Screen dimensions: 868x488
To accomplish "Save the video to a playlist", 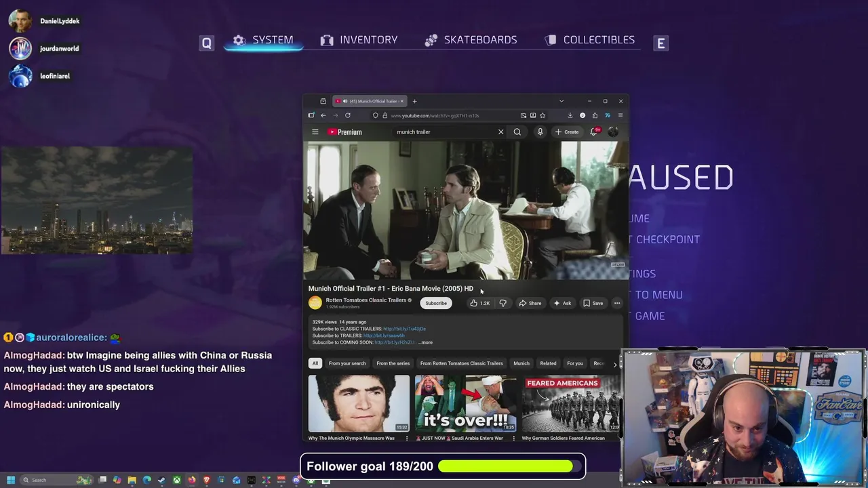I will [593, 303].
